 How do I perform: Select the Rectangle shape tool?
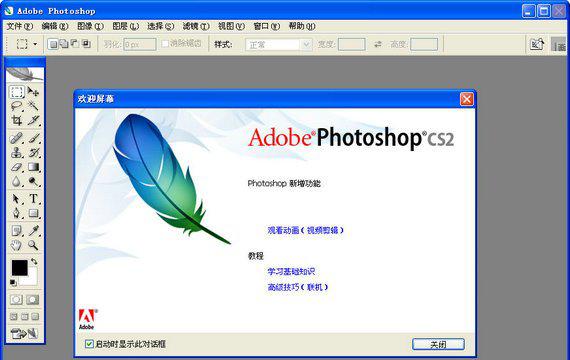click(33, 213)
